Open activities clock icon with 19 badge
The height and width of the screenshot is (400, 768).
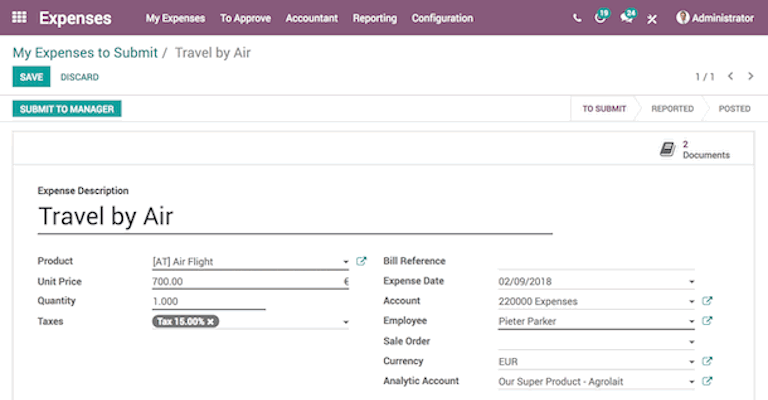tap(602, 17)
